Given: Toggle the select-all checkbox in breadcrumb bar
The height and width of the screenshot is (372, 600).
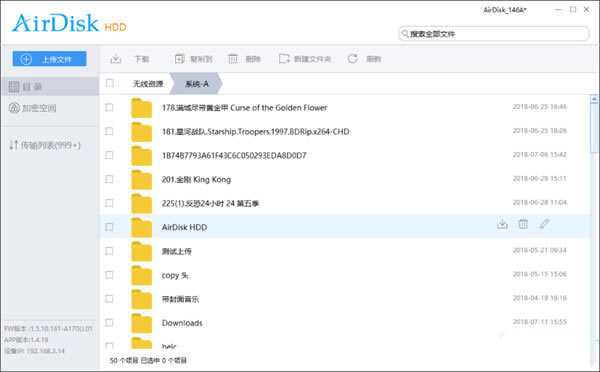Looking at the screenshot, I should [110, 83].
